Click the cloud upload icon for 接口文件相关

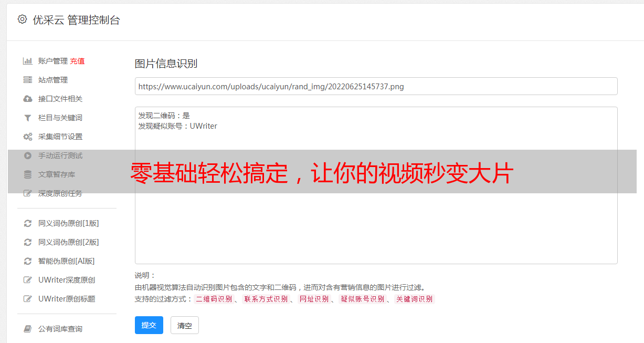click(x=28, y=99)
